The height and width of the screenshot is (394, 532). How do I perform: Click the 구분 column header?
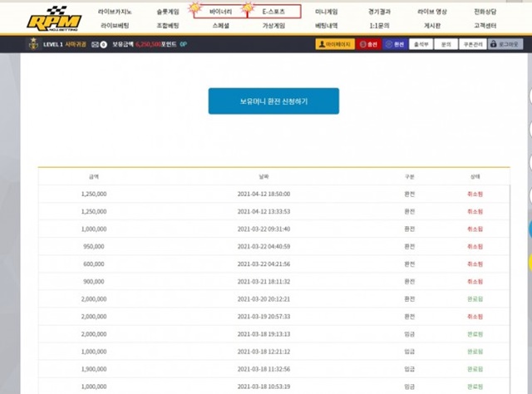[x=410, y=176]
